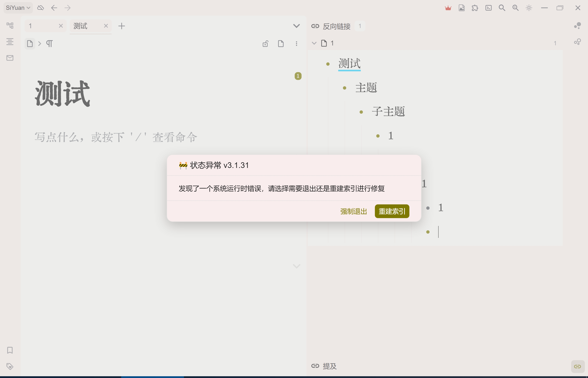Collapse the backlink entry for document 1
Screen dimensions: 588x378
point(314,43)
